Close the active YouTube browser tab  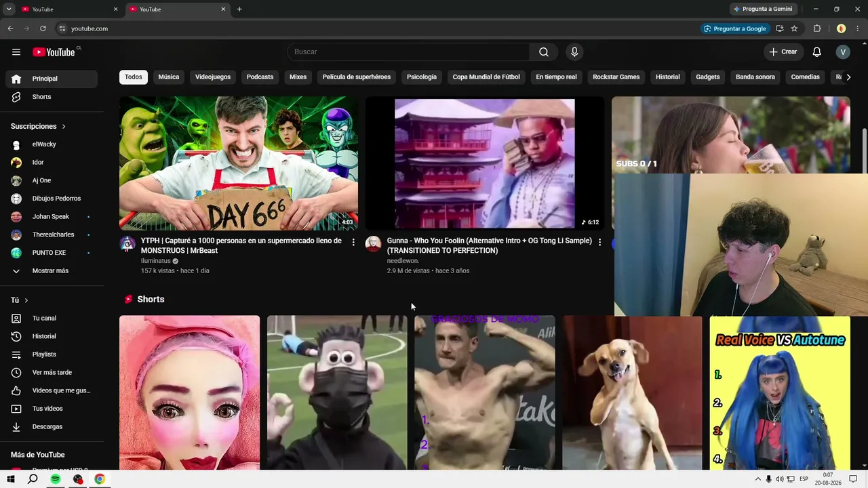(223, 9)
